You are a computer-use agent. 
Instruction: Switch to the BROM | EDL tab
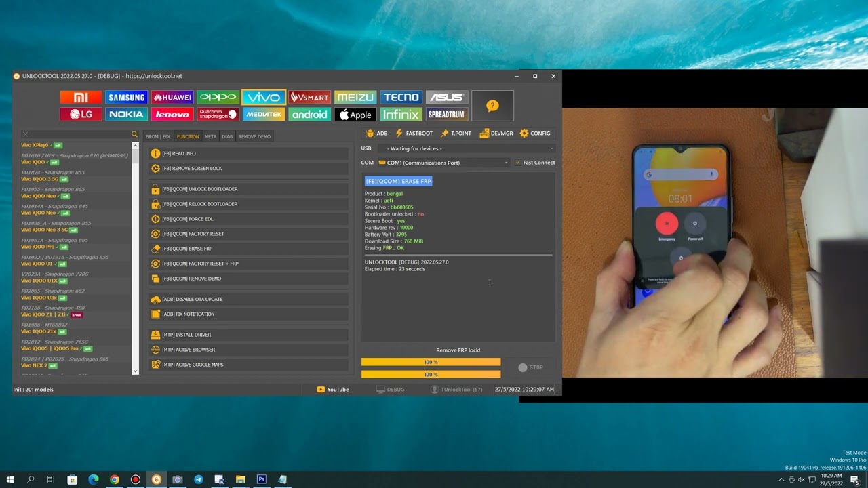158,136
